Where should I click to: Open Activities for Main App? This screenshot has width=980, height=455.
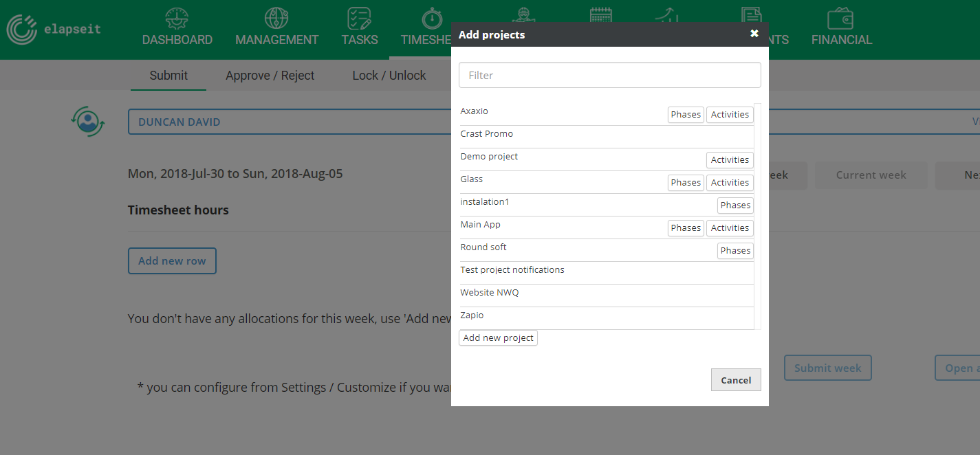coord(729,227)
